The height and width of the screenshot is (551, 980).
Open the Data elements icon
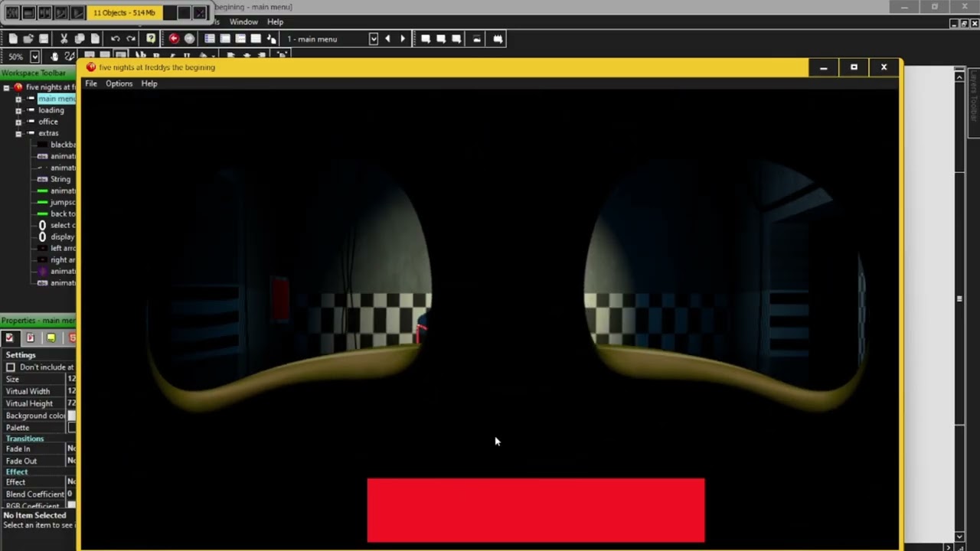coord(271,39)
